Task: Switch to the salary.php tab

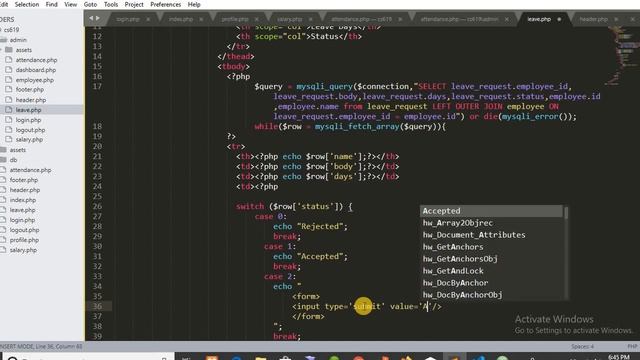Action: click(289, 19)
